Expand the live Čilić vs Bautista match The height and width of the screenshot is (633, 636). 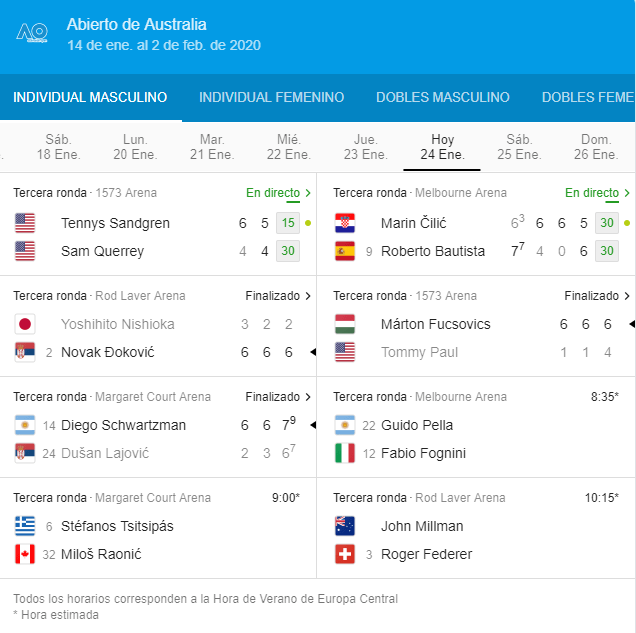coord(598,193)
